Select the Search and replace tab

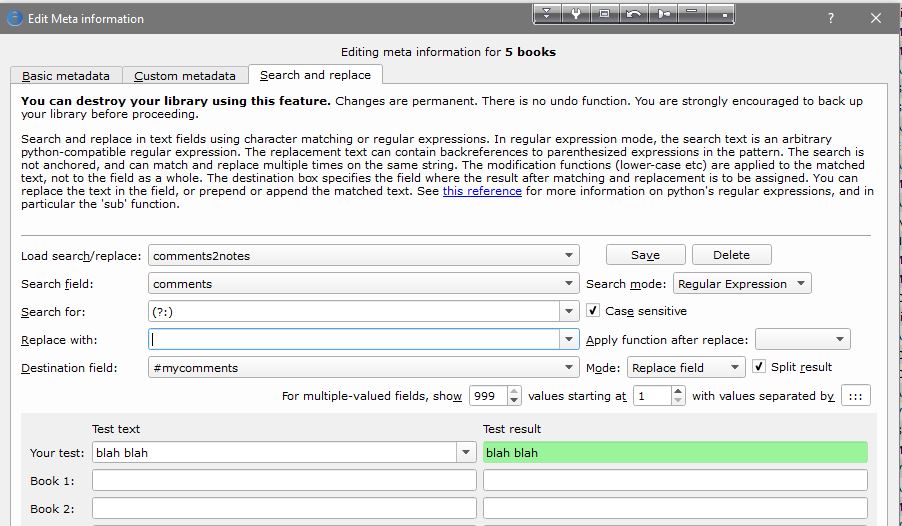tap(315, 75)
